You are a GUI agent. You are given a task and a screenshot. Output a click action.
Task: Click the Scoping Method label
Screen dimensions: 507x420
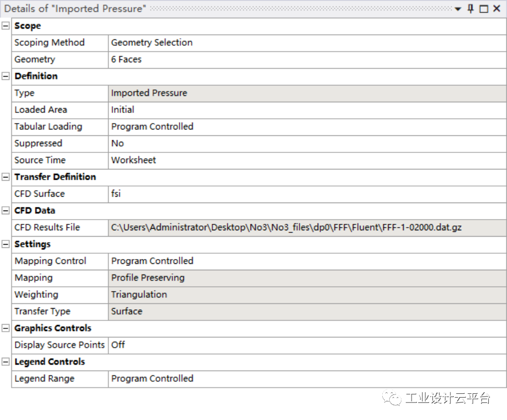coord(50,43)
